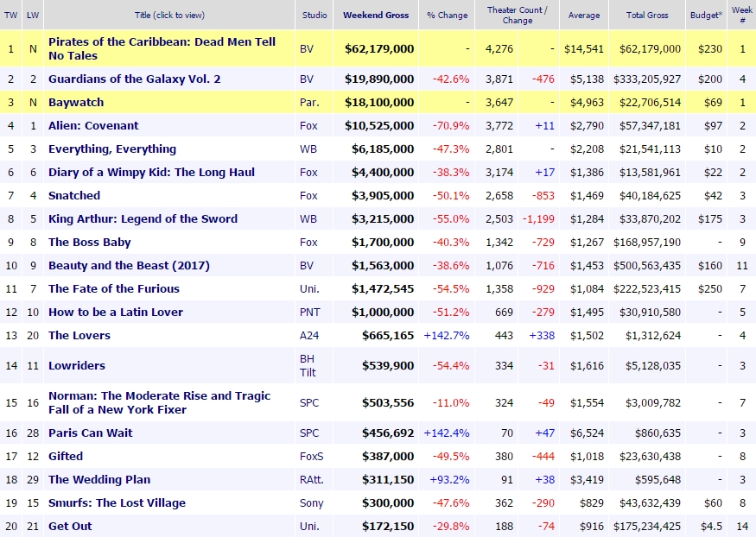Open the Lowriders title link
The height and width of the screenshot is (537, 756).
pyautogui.click(x=77, y=365)
